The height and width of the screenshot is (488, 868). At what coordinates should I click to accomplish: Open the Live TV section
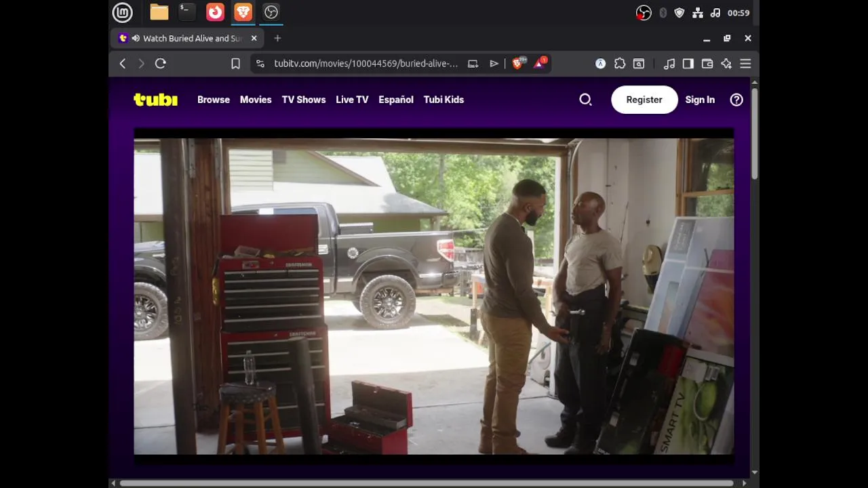click(352, 100)
